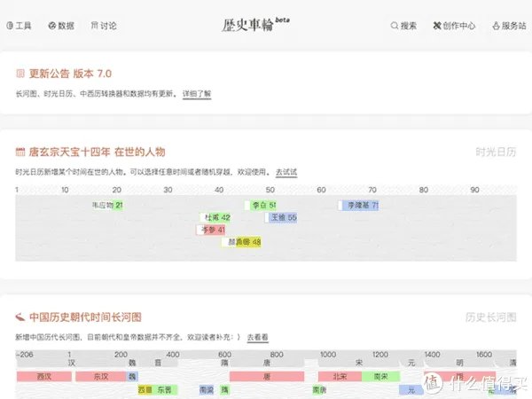Click the 创作中心 tools icon
This screenshot has height=399, width=532.
(x=437, y=26)
